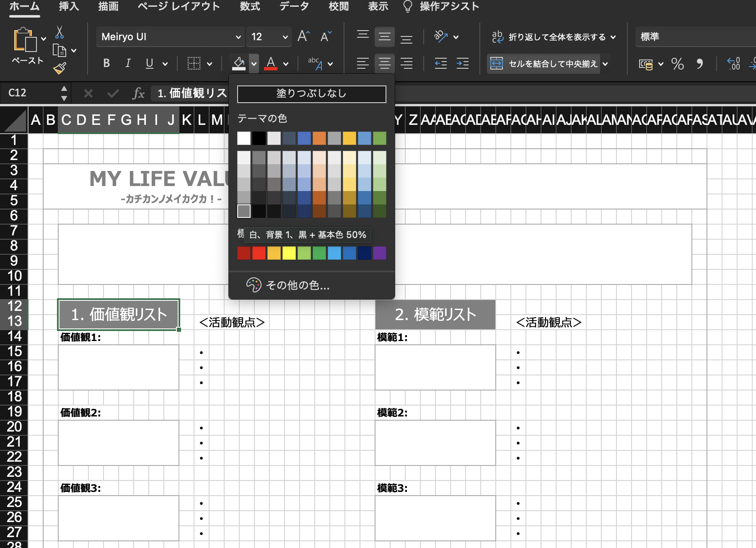Click the scissors cut icon

click(59, 32)
